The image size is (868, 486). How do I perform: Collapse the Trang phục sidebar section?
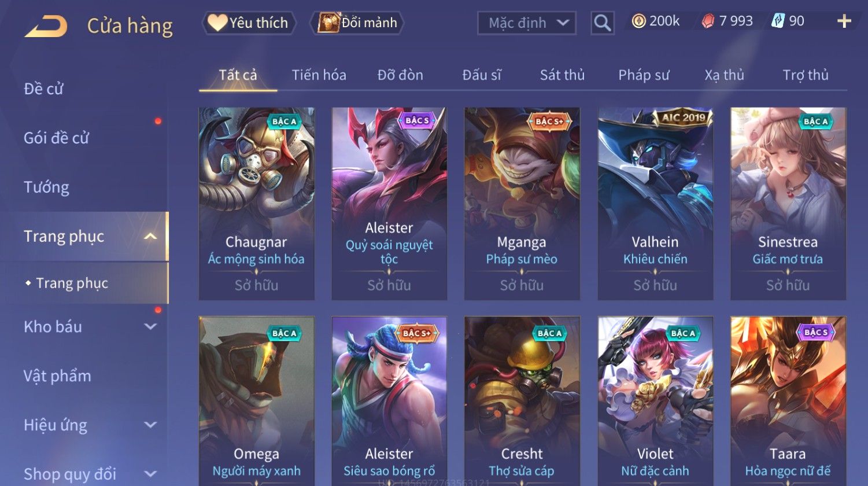(150, 236)
